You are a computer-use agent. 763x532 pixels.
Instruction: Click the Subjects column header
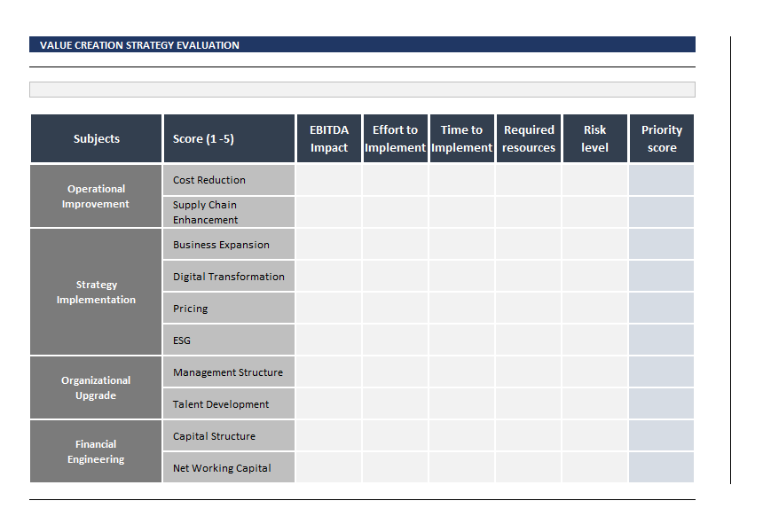click(x=96, y=138)
